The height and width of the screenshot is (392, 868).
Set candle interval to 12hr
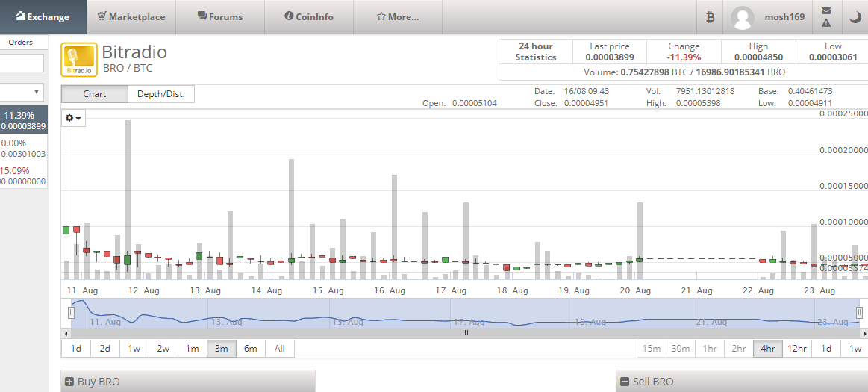pyautogui.click(x=797, y=348)
